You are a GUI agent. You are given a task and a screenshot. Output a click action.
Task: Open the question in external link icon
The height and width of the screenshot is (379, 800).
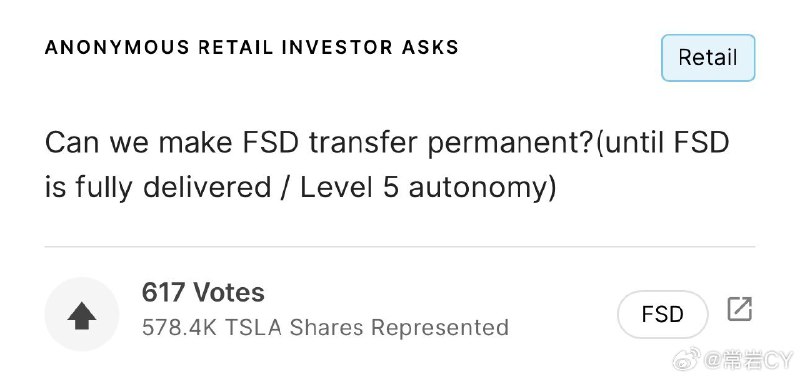click(739, 310)
